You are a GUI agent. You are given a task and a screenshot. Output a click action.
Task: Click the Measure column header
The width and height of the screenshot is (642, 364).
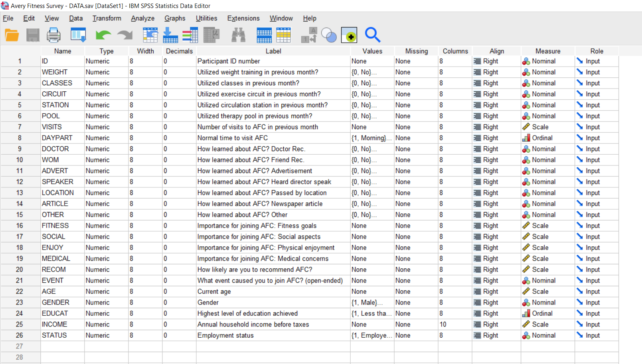(548, 51)
